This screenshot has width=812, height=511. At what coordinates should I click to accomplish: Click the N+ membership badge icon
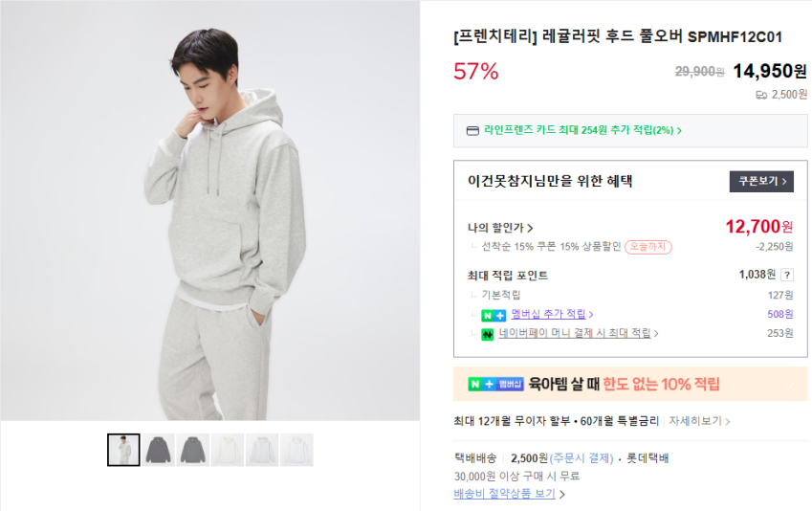pos(494,314)
